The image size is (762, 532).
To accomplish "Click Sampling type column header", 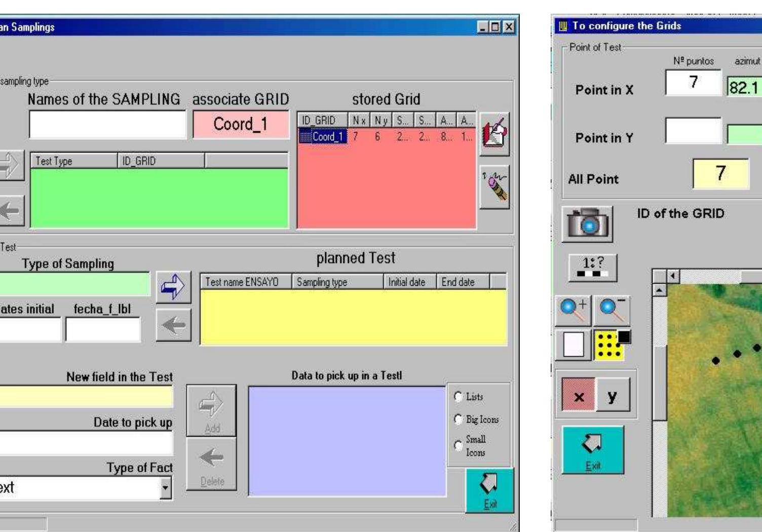I will pyautogui.click(x=338, y=282).
